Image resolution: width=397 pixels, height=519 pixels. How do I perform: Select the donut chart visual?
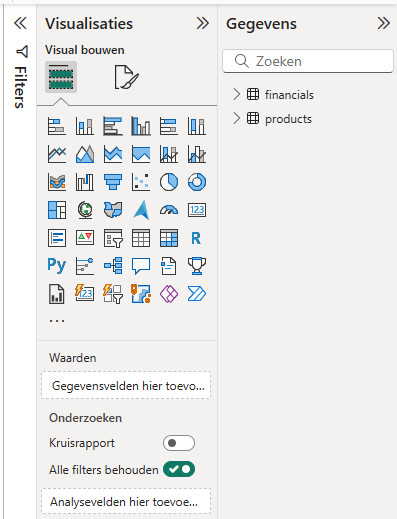point(197,182)
